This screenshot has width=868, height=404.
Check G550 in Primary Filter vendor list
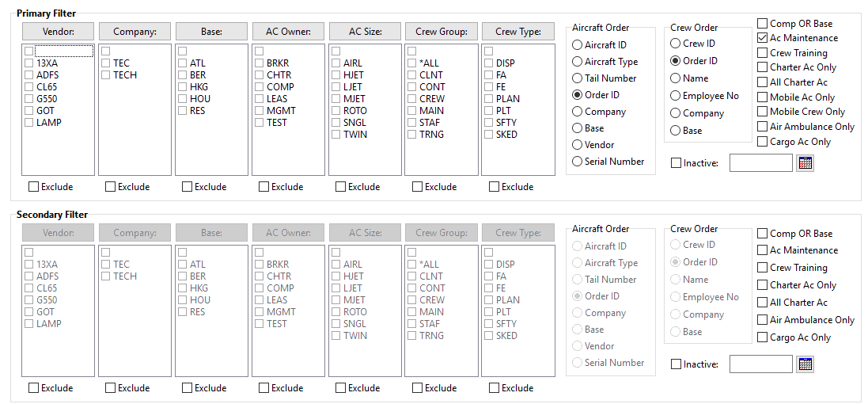click(29, 99)
